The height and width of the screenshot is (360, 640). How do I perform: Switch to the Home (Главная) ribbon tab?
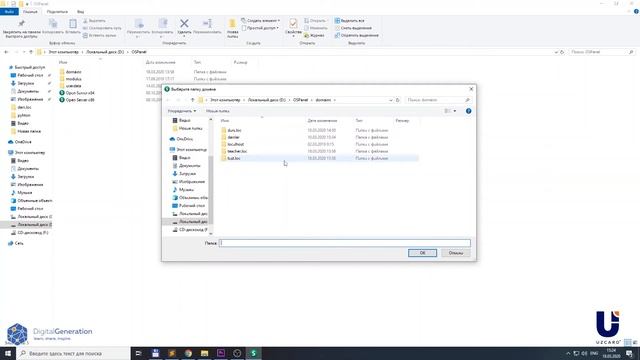(x=30, y=12)
